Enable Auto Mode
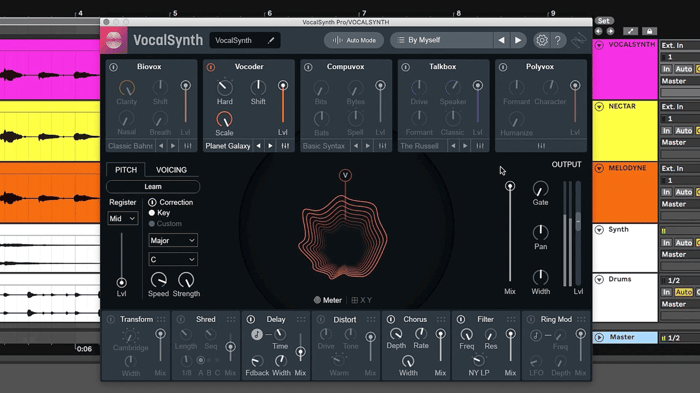Screen dimensions: 700x393 (x=354, y=40)
